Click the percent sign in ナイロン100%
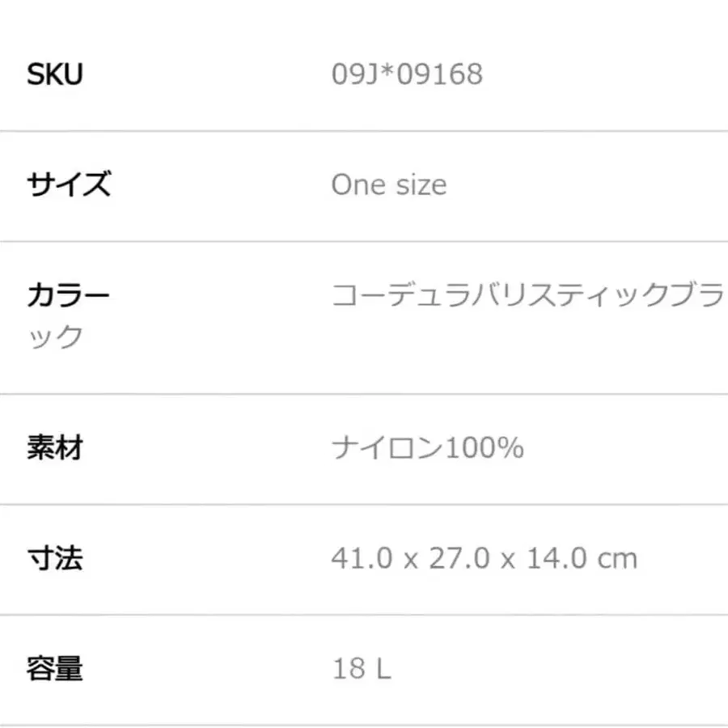 (510, 447)
